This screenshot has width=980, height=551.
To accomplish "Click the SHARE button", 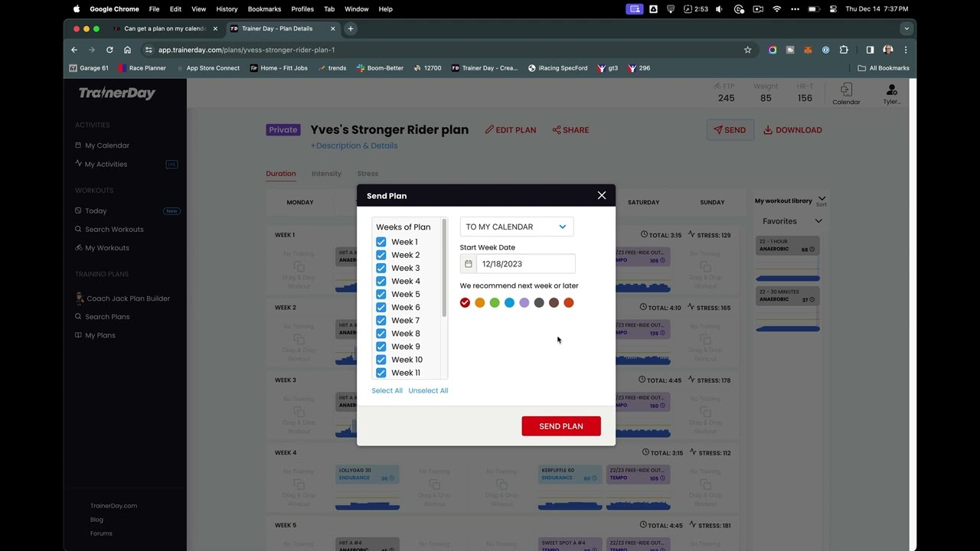I will point(570,130).
